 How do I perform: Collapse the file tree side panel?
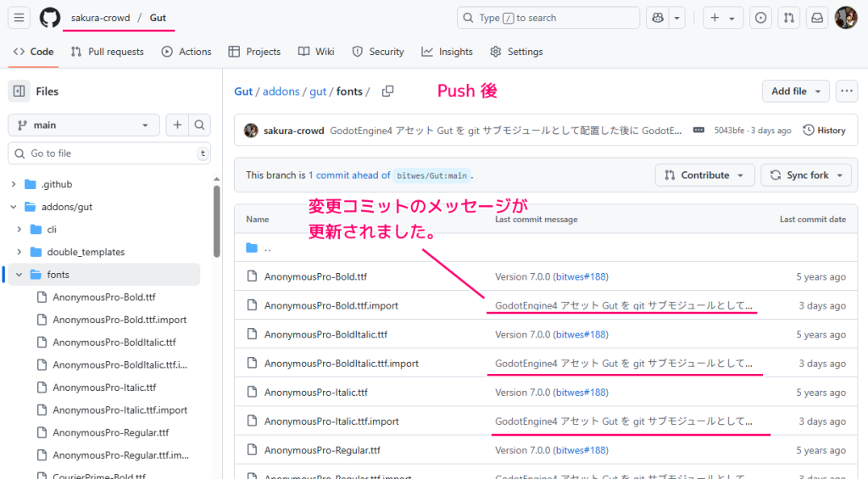click(19, 92)
